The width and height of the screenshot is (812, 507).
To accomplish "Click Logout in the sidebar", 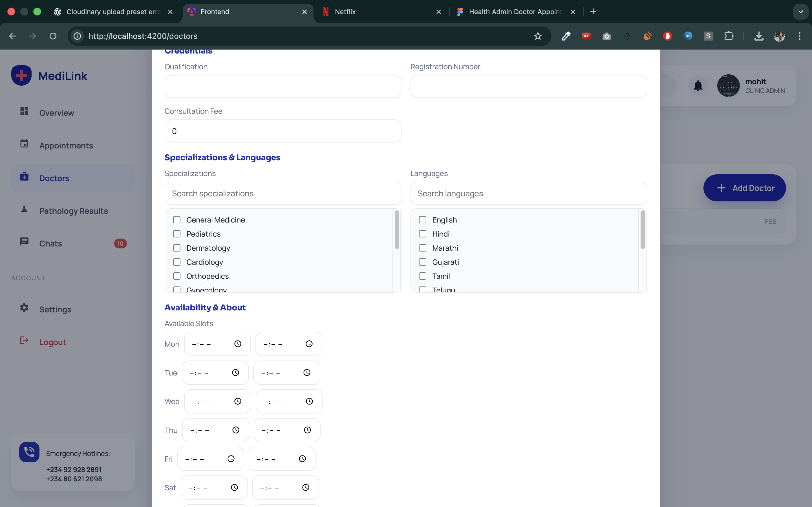I will pos(52,342).
